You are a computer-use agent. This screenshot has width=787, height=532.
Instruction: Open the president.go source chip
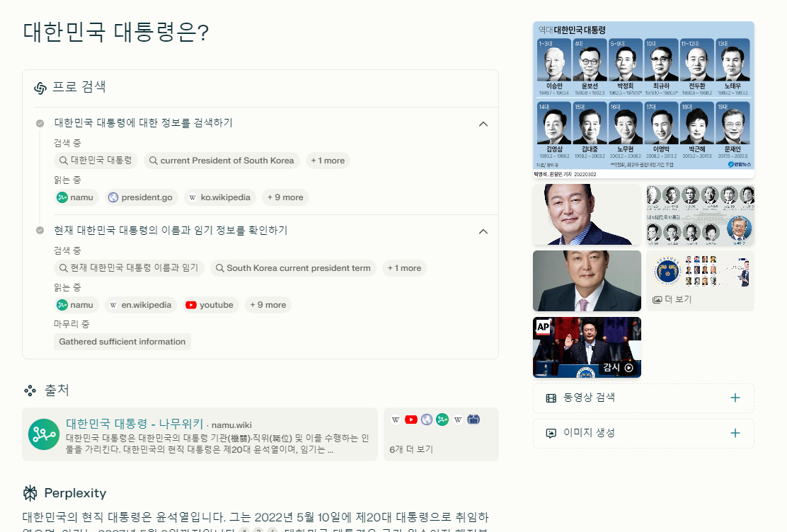pyautogui.click(x=142, y=197)
